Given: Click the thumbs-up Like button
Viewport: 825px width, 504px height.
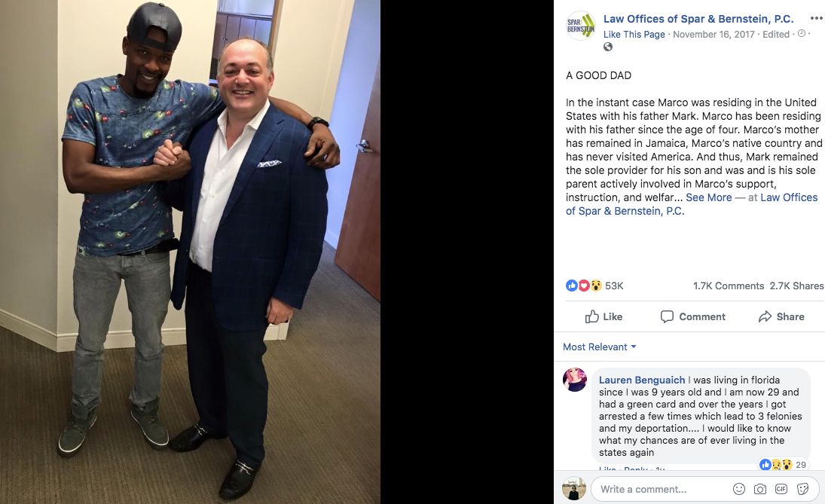Looking at the screenshot, I should (603, 316).
